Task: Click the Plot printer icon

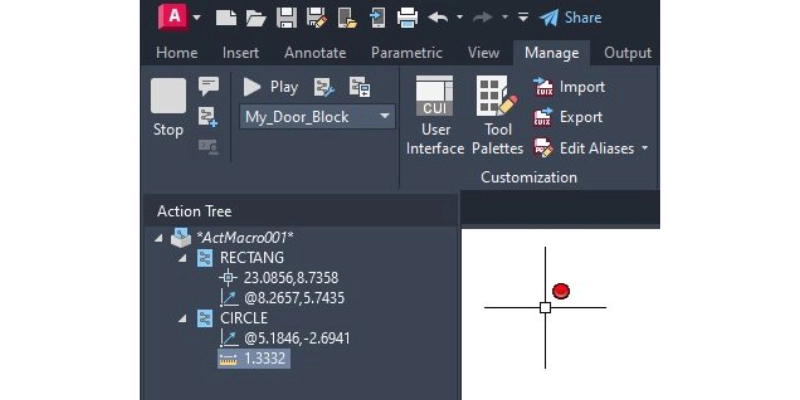Action: (408, 17)
